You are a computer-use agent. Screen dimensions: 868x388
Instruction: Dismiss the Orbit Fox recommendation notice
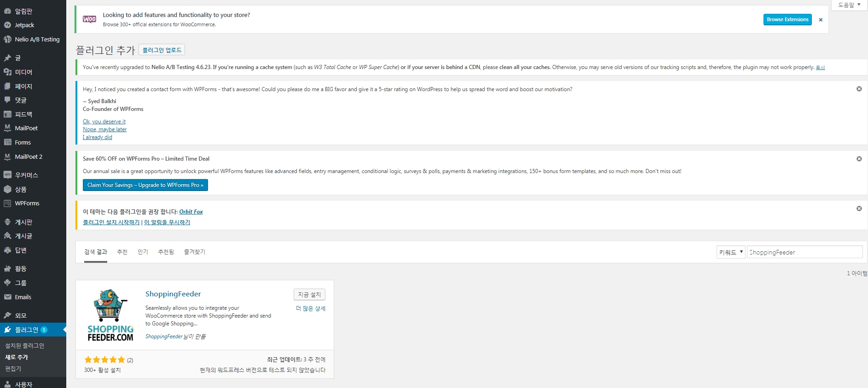tap(859, 208)
